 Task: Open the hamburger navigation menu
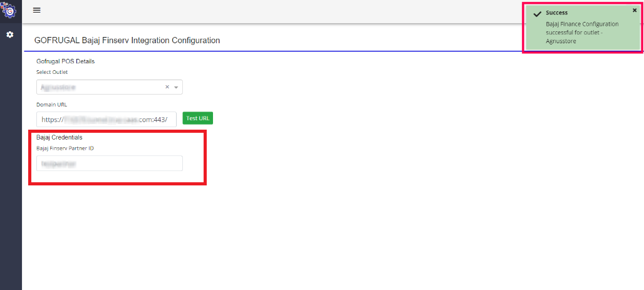coord(36,10)
